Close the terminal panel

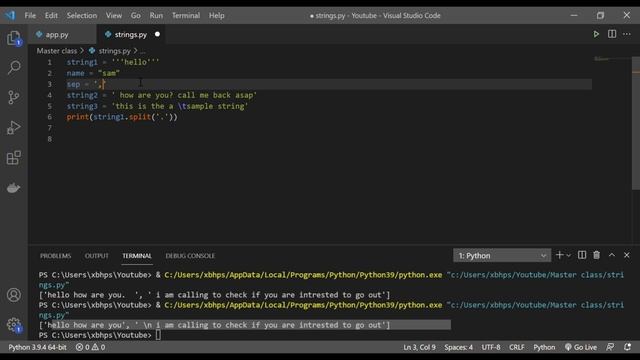click(x=627, y=255)
